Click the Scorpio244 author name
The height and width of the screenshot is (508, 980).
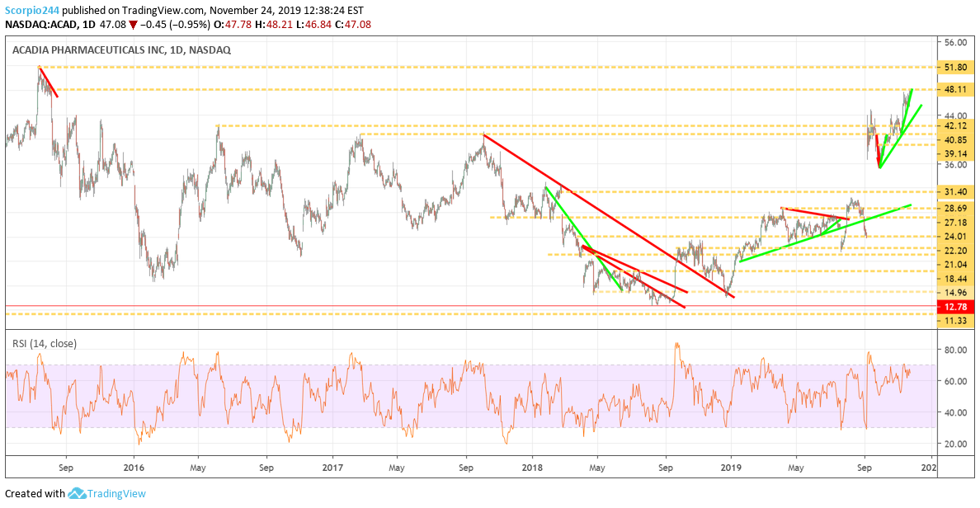32,11
